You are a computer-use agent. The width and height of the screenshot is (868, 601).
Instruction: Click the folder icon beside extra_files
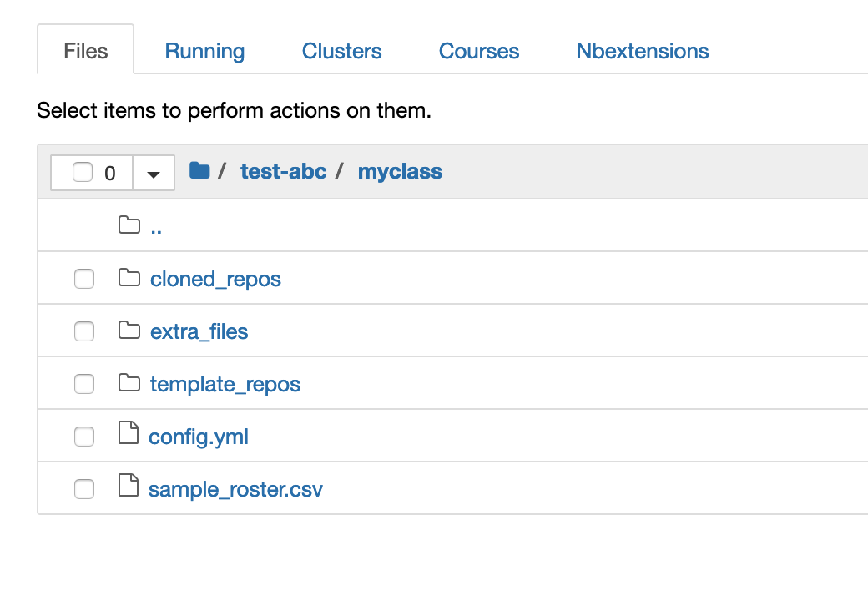(x=129, y=331)
